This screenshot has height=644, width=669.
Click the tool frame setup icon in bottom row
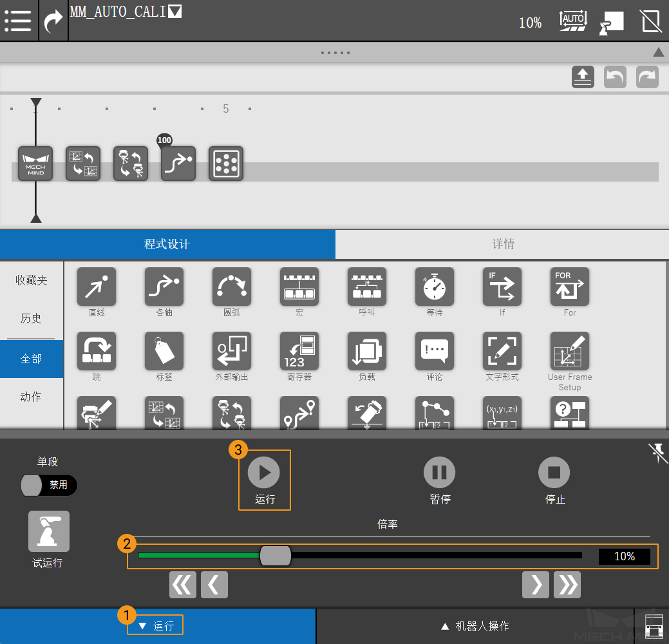tap(97, 413)
